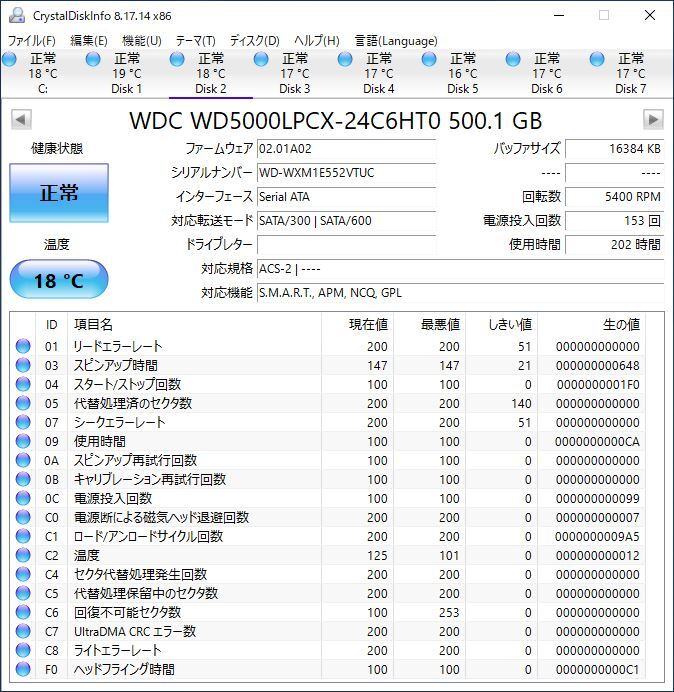The height and width of the screenshot is (692, 674).
Task: Select the Disk 2 tab
Action: click(211, 74)
